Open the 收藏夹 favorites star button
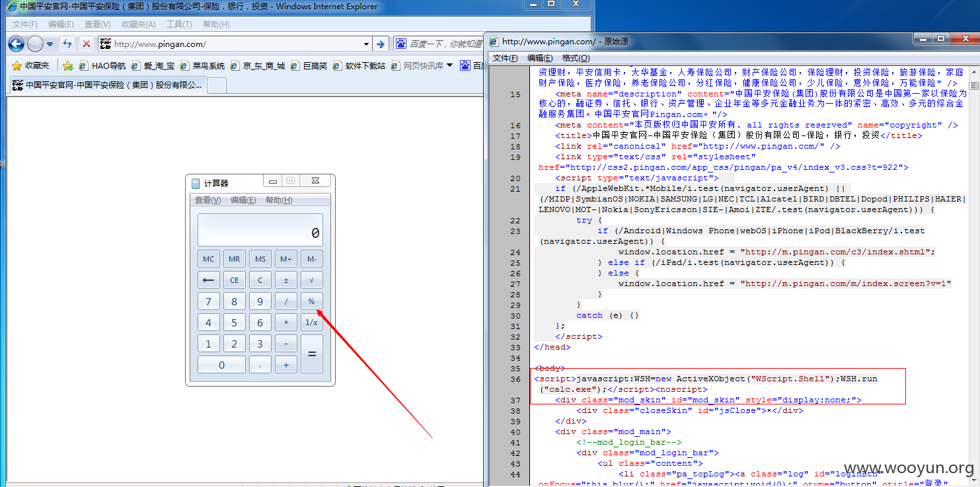Screen dimensions: 980x487 tap(31, 65)
